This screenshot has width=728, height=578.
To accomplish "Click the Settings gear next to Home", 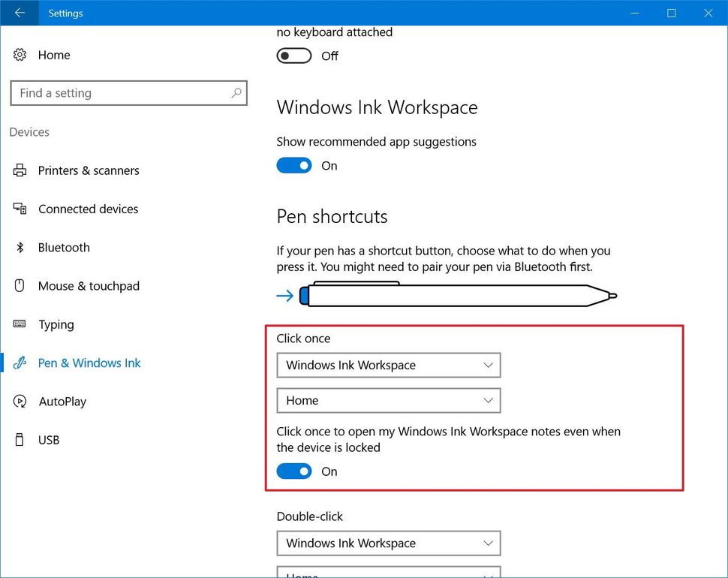I will pyautogui.click(x=19, y=54).
